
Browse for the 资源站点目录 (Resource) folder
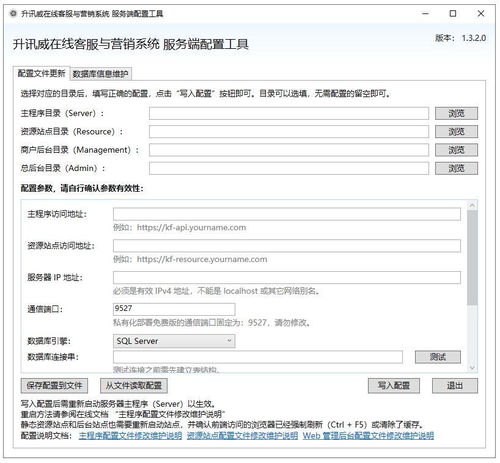[x=456, y=132]
